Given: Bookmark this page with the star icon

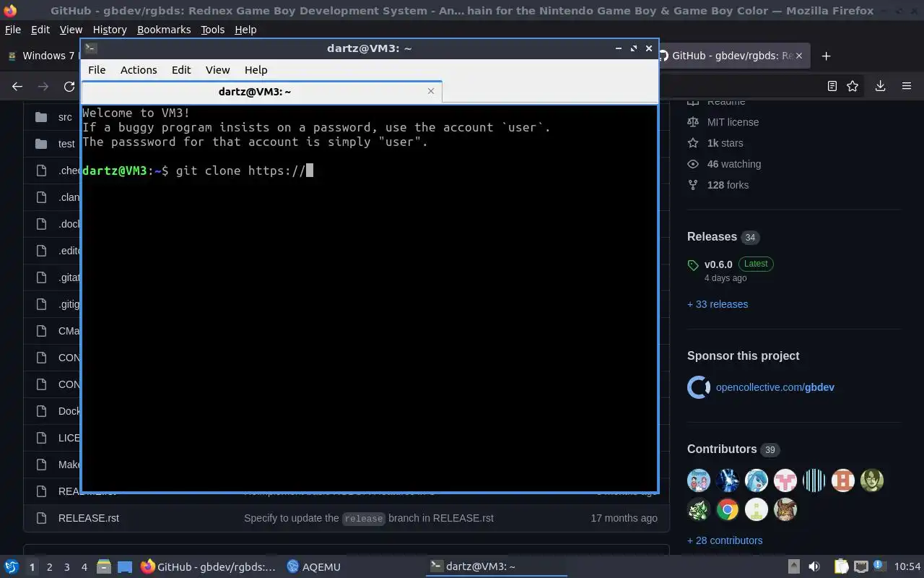Looking at the screenshot, I should (x=853, y=86).
